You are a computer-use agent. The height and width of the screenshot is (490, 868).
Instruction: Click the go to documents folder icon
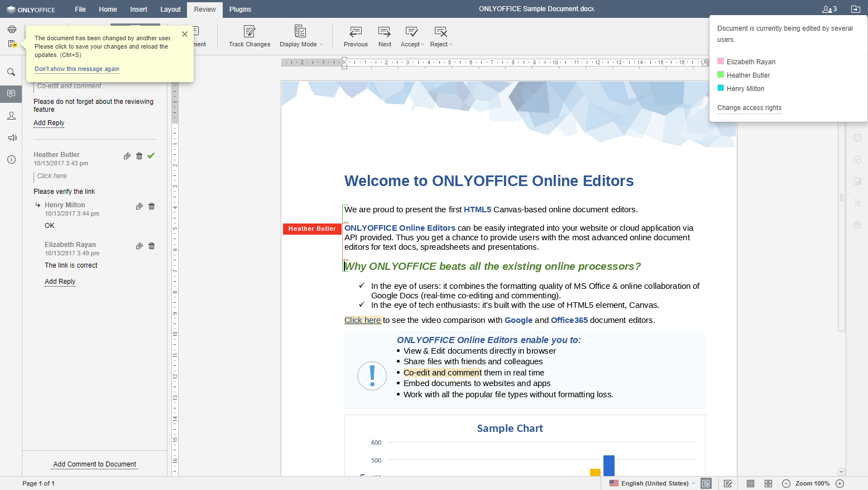(856, 9)
